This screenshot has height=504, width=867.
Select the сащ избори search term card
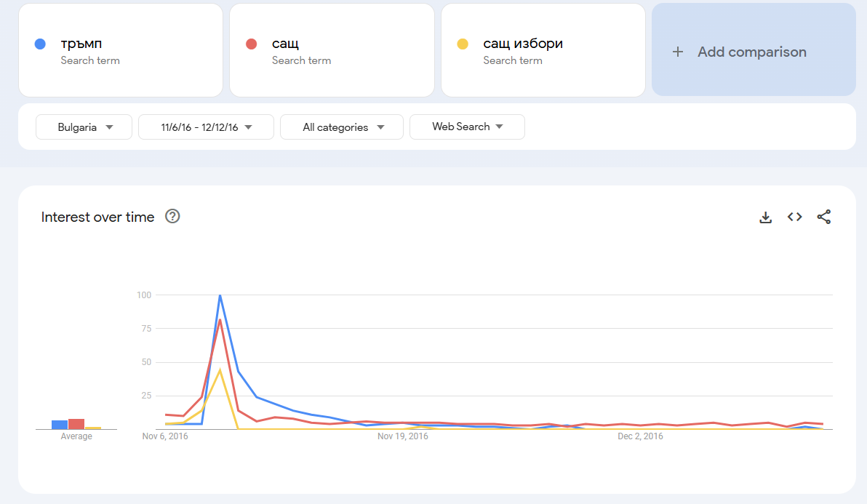(x=523, y=44)
